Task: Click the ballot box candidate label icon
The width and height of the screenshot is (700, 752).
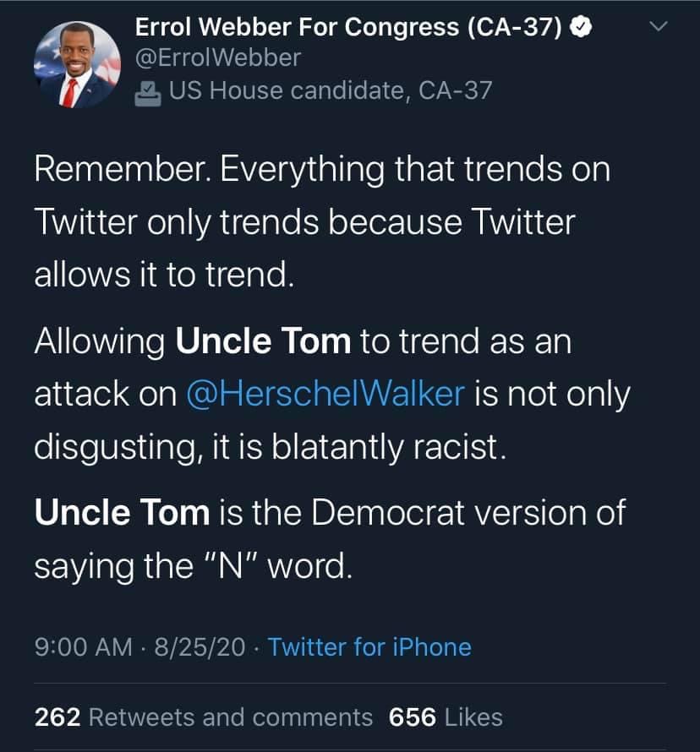Action: [x=148, y=90]
